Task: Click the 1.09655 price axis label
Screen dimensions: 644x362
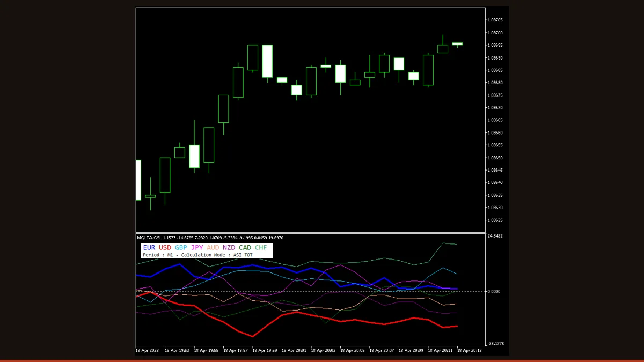Action: (x=495, y=145)
